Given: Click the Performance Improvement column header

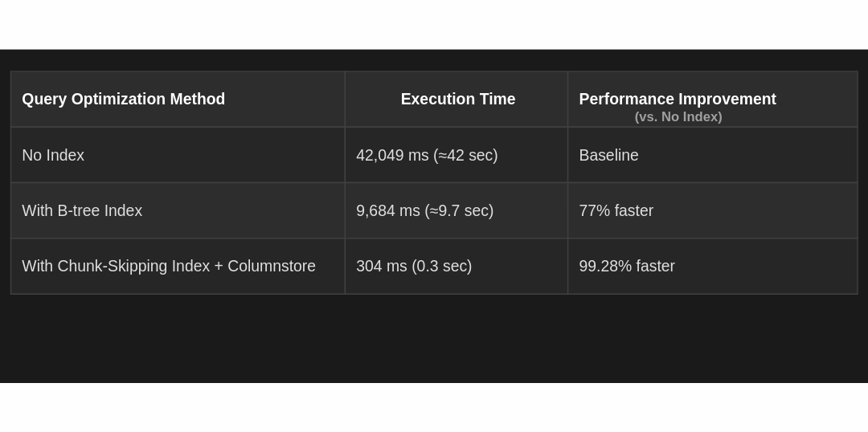Looking at the screenshot, I should coord(678,99).
